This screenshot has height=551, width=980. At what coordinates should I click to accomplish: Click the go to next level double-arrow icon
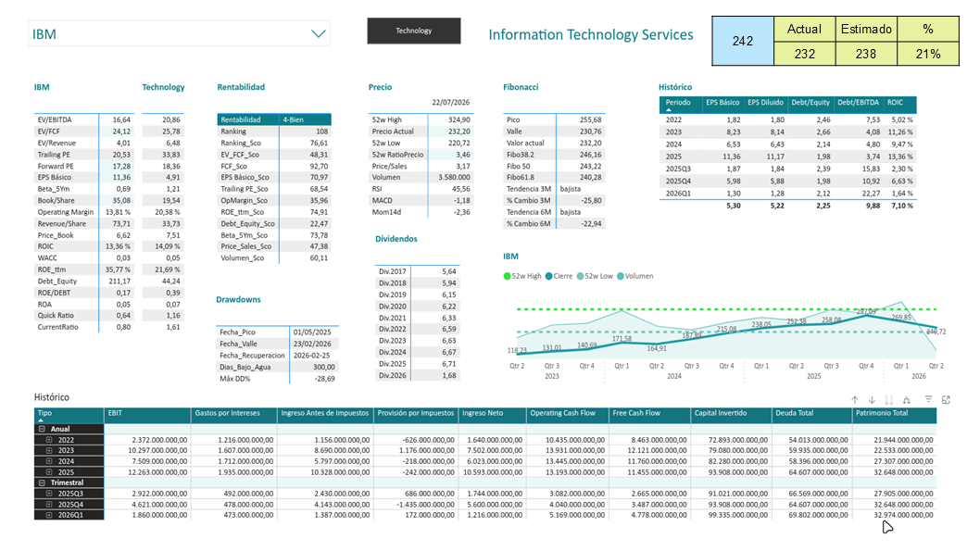tap(888, 400)
